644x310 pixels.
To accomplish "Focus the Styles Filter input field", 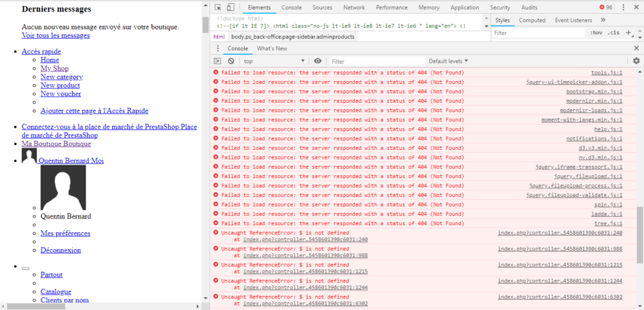I will coord(538,33).
